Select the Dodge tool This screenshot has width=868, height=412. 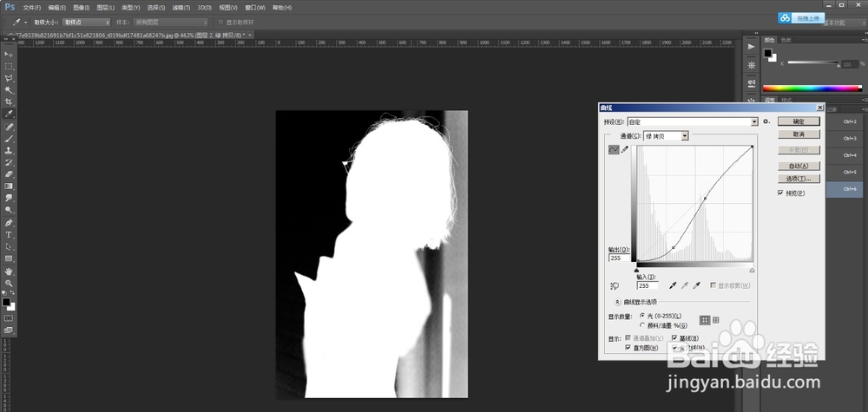click(9, 210)
